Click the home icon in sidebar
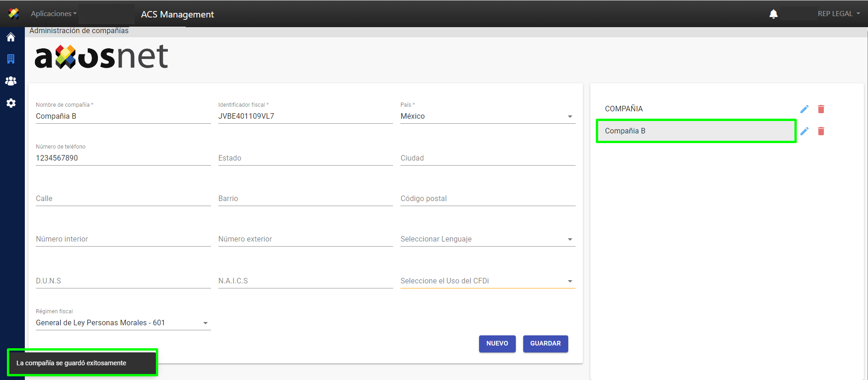Viewport: 868px width, 380px height. pos(11,37)
